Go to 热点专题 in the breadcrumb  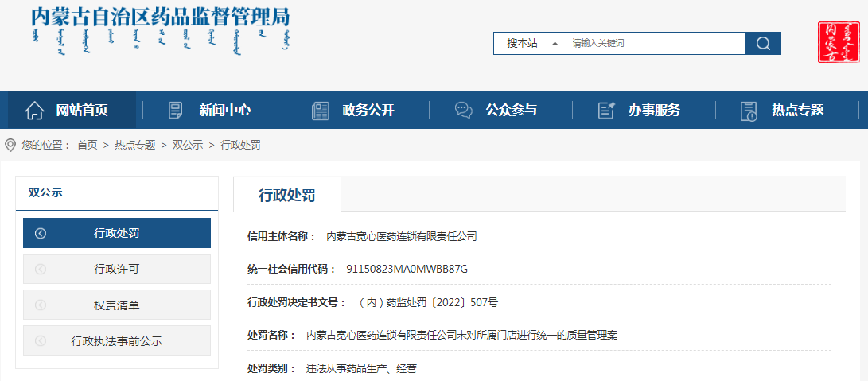135,145
